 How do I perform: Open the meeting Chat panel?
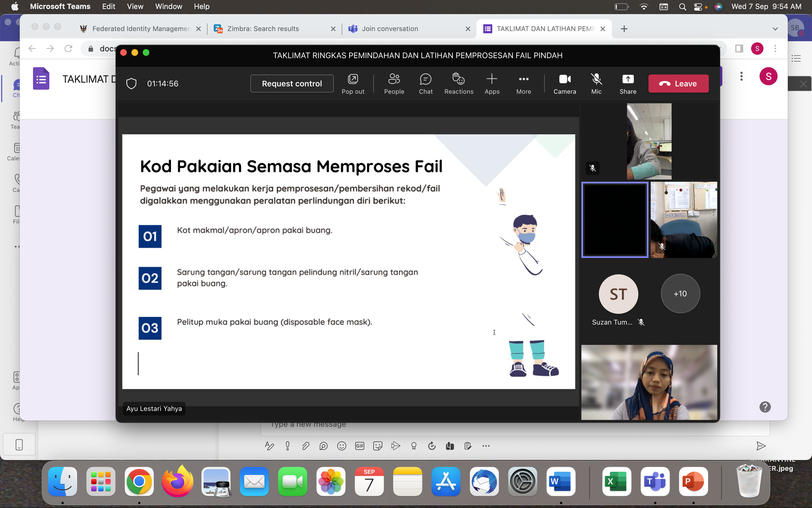pos(425,84)
